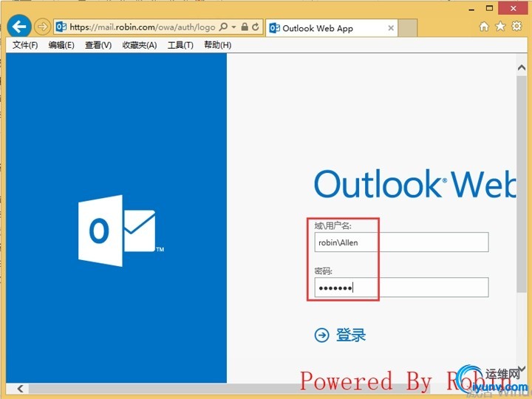Close the Outlook Web App tab
This screenshot has width=532, height=399.
point(391,28)
